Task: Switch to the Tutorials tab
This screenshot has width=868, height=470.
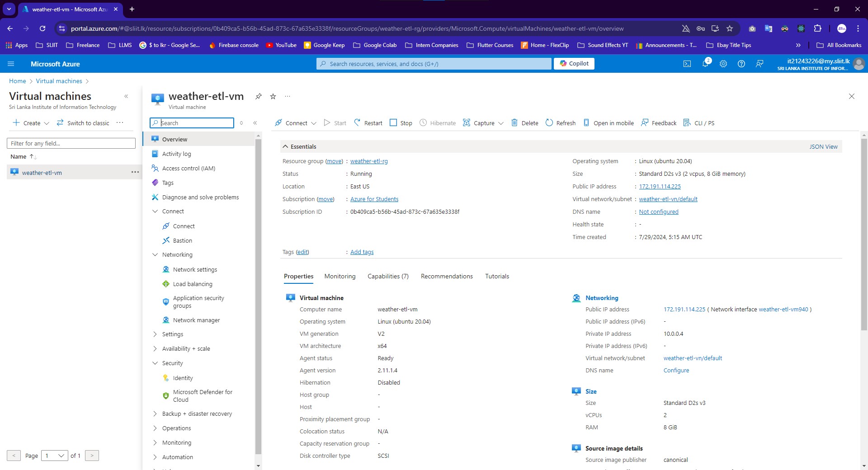Action: (497, 276)
